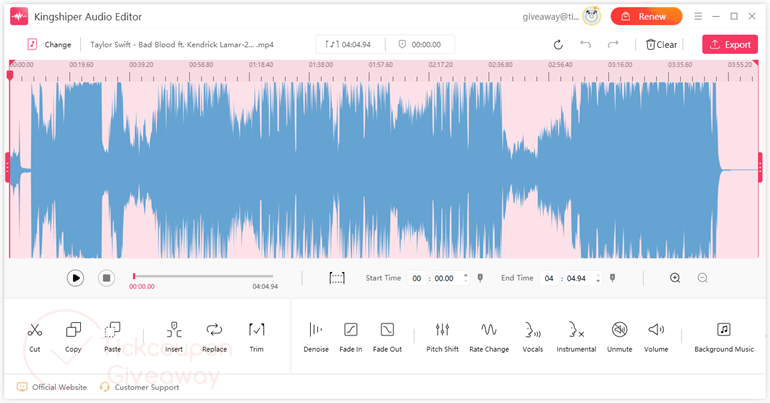This screenshot has width=770, height=403.
Task: Click the selected time 00:00.00 display
Action: click(x=421, y=44)
